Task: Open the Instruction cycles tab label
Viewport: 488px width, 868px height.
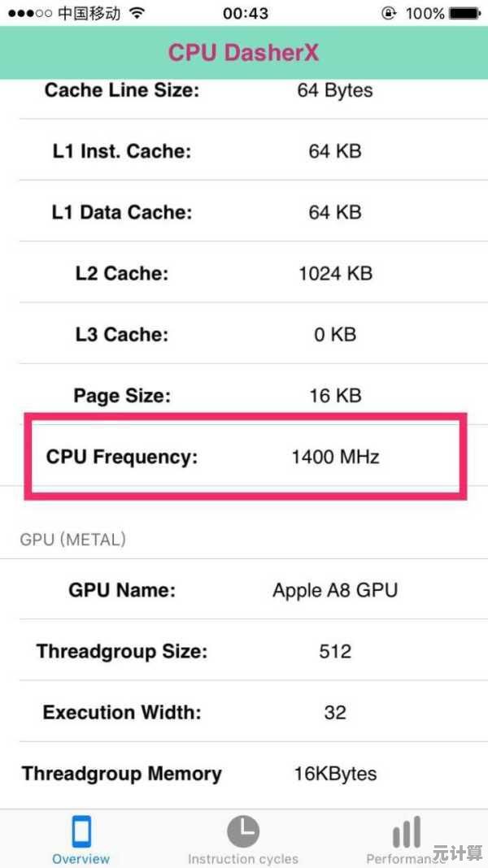Action: pos(242,858)
